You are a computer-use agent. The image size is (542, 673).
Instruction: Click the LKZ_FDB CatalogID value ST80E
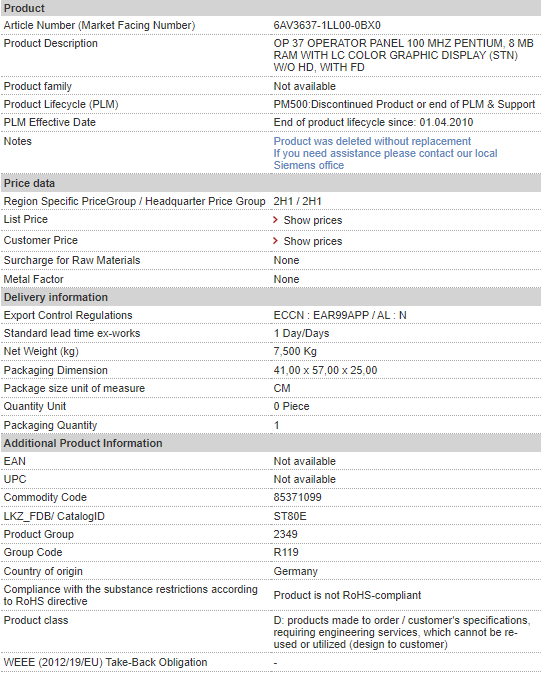pos(290,516)
